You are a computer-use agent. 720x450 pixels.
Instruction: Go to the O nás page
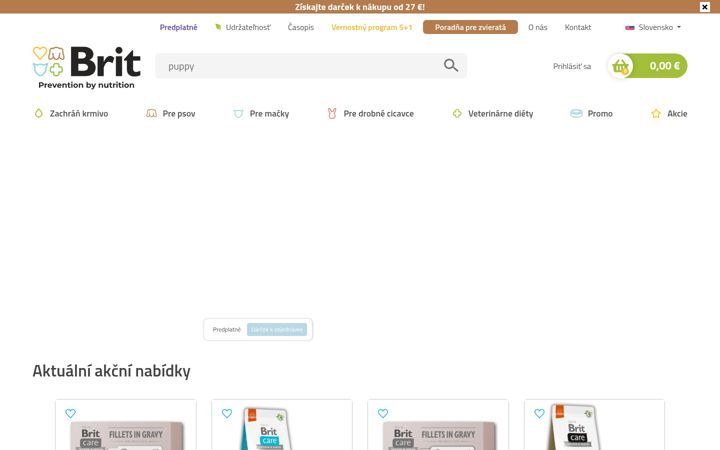538,27
